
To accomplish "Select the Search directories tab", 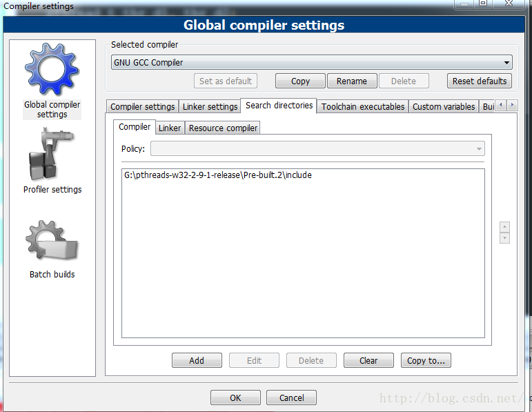I will (x=279, y=106).
